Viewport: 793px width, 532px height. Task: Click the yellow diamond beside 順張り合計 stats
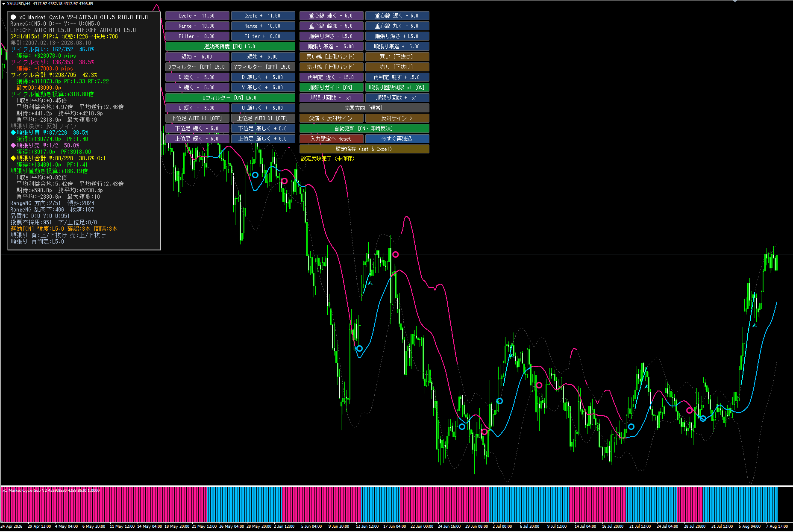coord(13,158)
